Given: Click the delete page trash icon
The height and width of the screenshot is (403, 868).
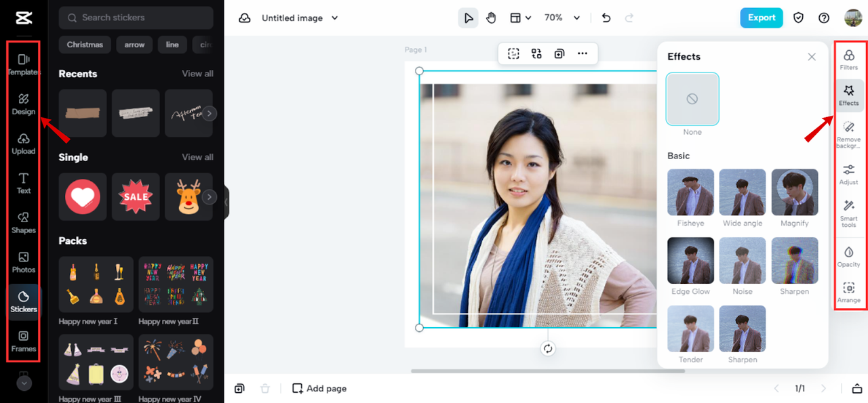Looking at the screenshot, I should 265,388.
